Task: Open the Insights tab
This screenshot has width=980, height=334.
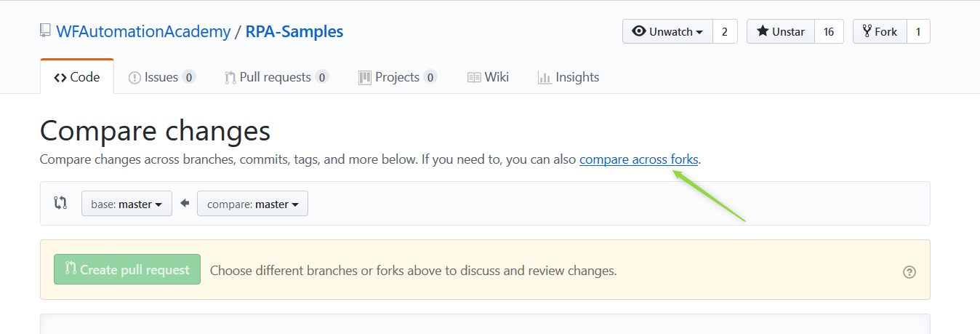Action: pyautogui.click(x=569, y=77)
